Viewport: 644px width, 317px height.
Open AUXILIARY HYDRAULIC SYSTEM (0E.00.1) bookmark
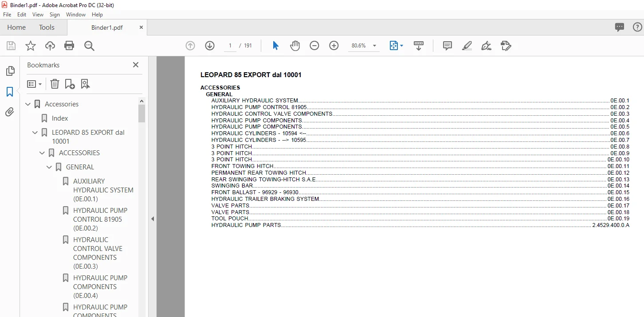tap(103, 190)
